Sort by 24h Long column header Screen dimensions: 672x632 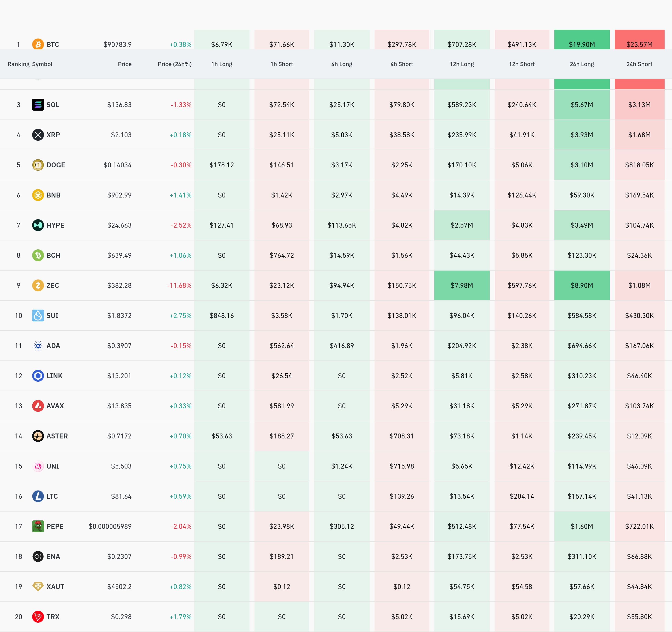[581, 64]
